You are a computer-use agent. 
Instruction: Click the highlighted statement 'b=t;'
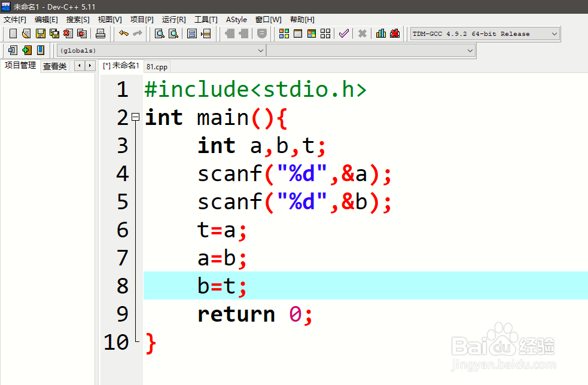[x=222, y=286]
